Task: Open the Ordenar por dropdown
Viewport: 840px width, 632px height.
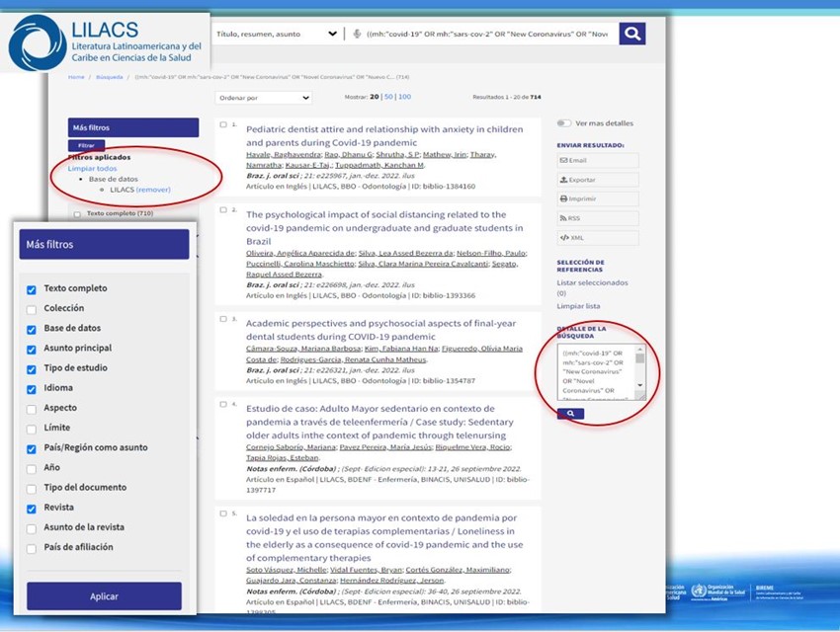Action: click(264, 98)
